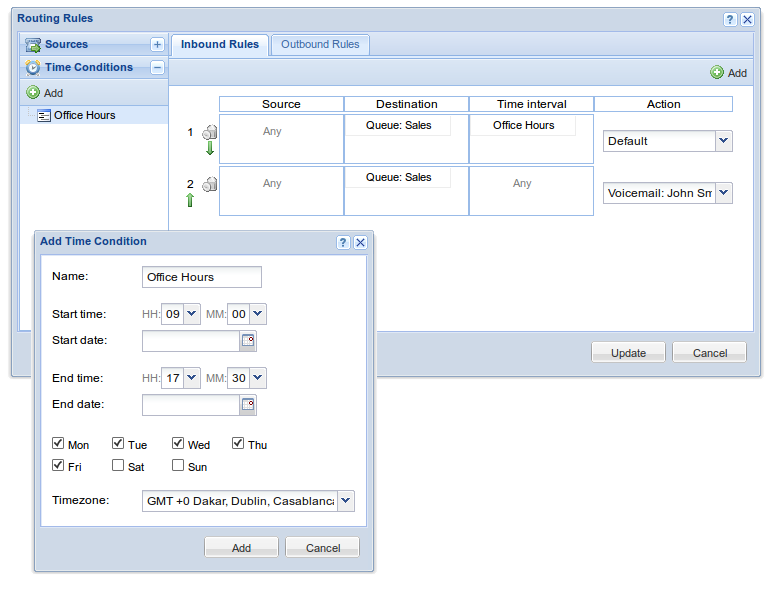Move rule 1 down with green arrow

coord(210,148)
